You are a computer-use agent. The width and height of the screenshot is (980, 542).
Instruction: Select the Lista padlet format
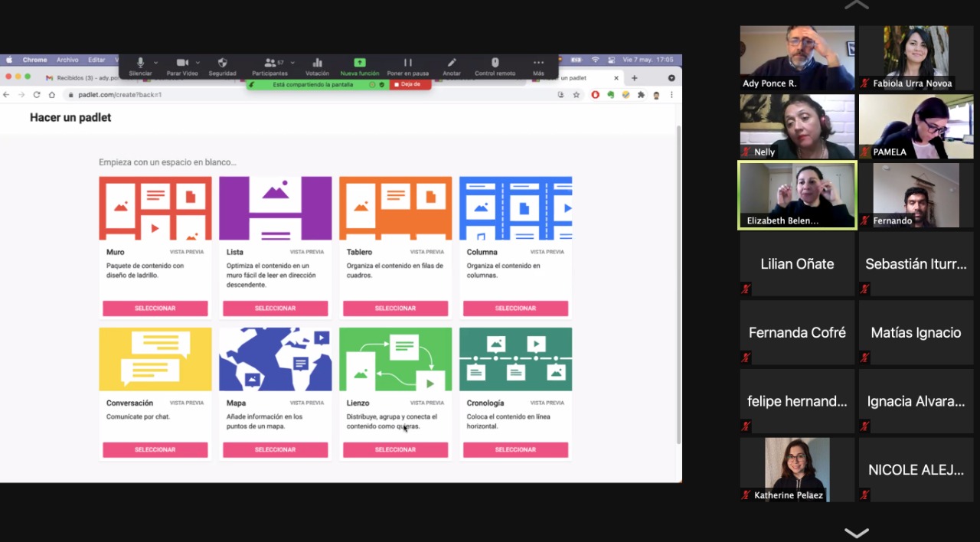276,309
